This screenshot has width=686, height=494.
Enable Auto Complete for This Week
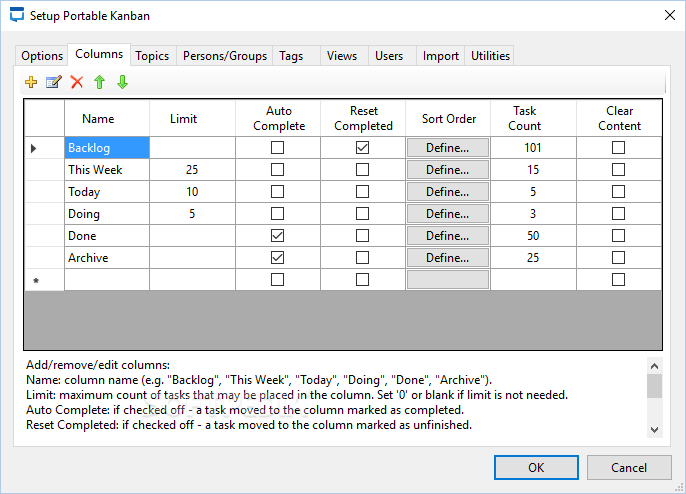pos(277,169)
